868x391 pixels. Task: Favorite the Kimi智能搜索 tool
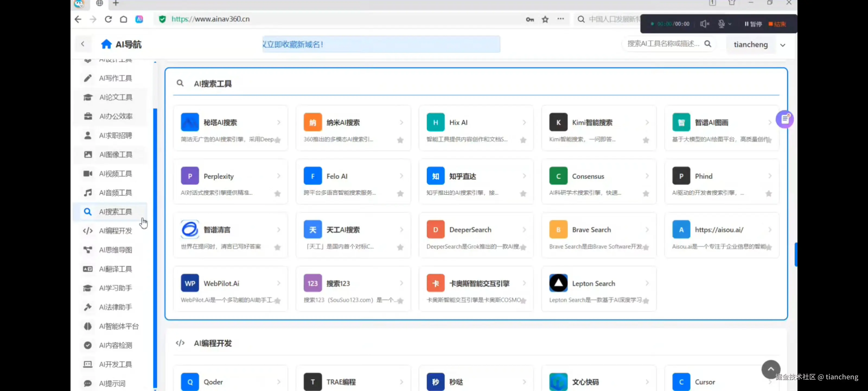tap(645, 140)
